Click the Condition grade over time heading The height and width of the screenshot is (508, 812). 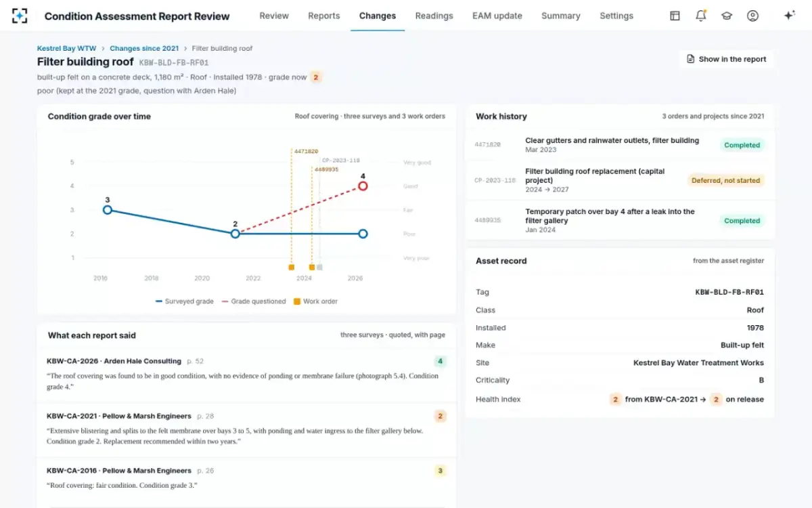(99, 117)
